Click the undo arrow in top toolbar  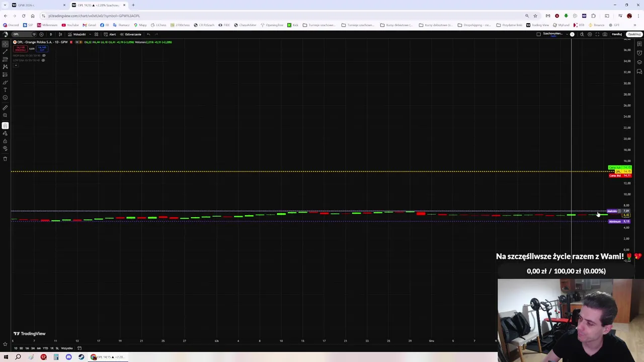[148, 34]
